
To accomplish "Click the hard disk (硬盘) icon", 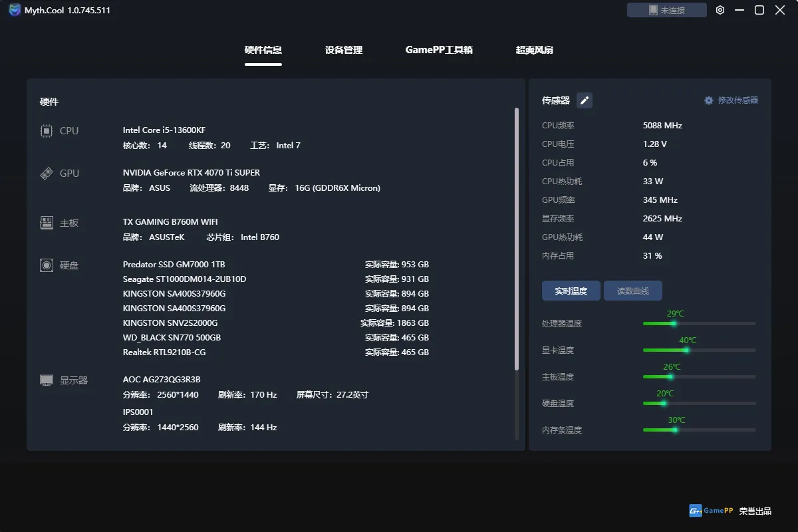I will coord(47,265).
